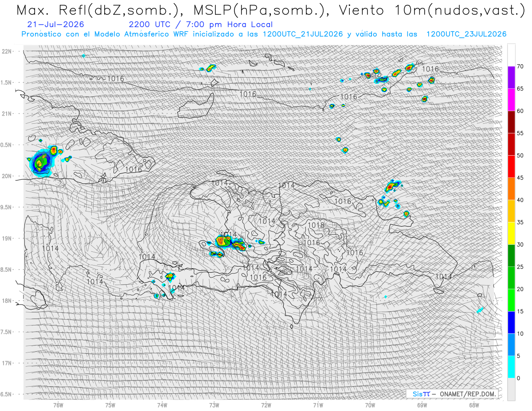Click the purple 65-70 dBZ colorbar segment
This screenshot has width=532, height=411.
511,78
